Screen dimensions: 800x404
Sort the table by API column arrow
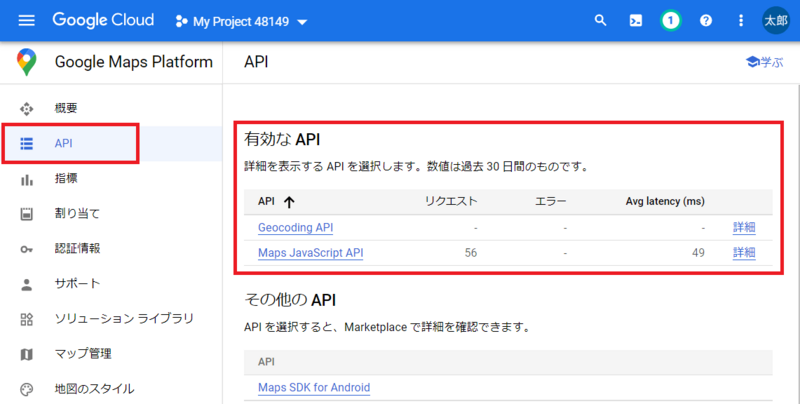click(289, 201)
